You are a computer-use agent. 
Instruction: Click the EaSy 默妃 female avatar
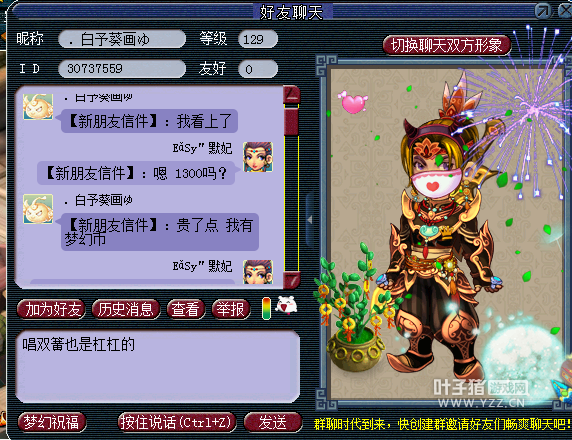(258, 157)
